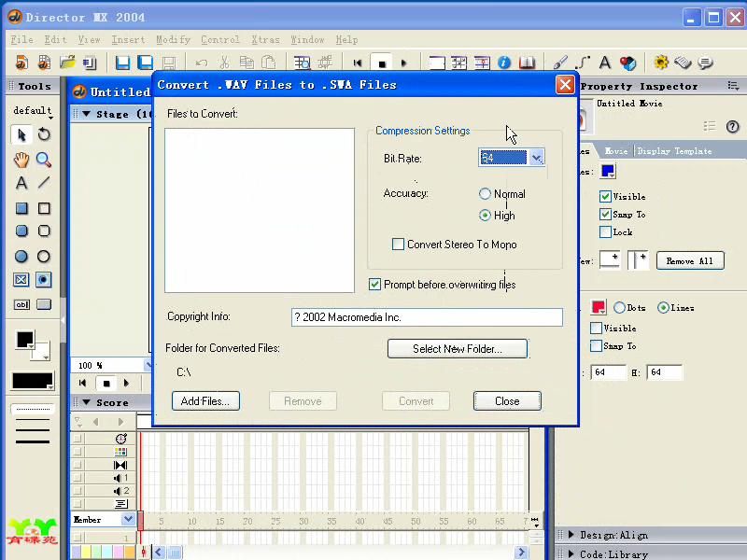The width and height of the screenshot is (747, 560).
Task: Select the outline Ellipse tool
Action: pos(44,256)
